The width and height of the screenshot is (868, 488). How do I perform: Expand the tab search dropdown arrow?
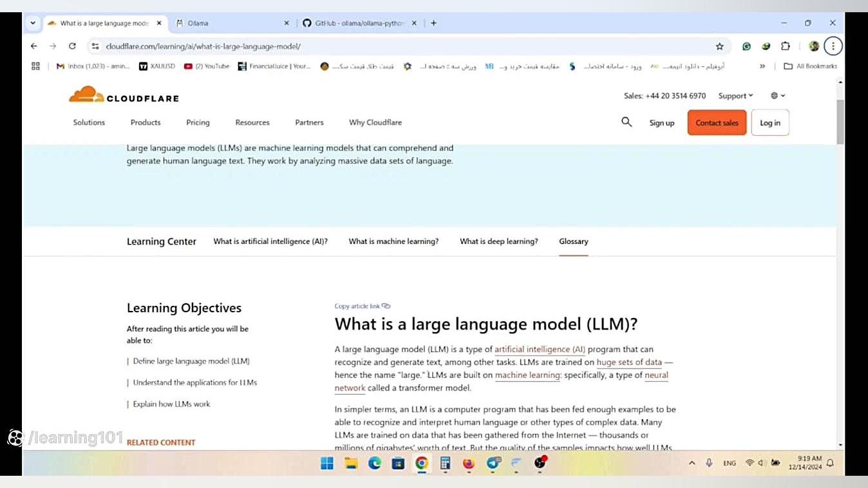33,23
